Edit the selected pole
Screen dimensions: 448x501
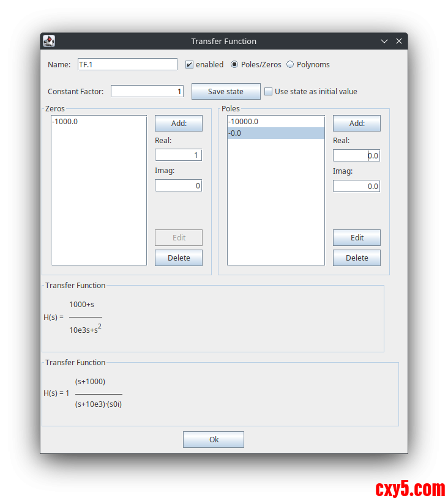coord(356,237)
